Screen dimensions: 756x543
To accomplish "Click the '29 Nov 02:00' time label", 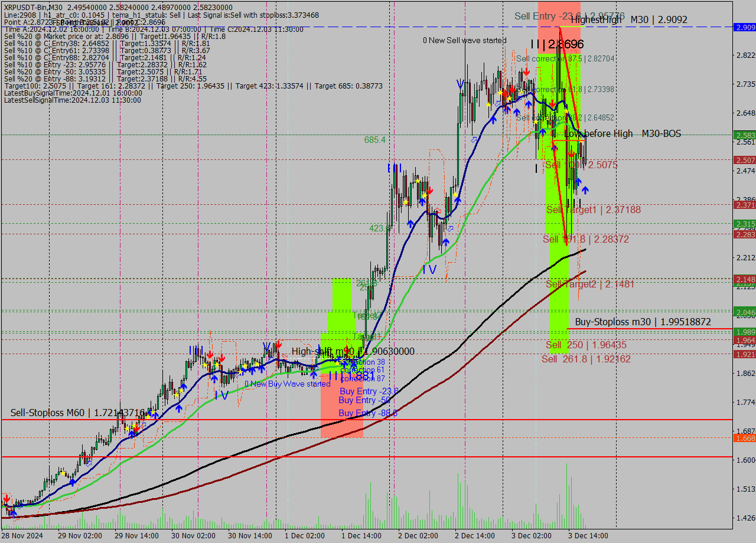I will (79, 536).
